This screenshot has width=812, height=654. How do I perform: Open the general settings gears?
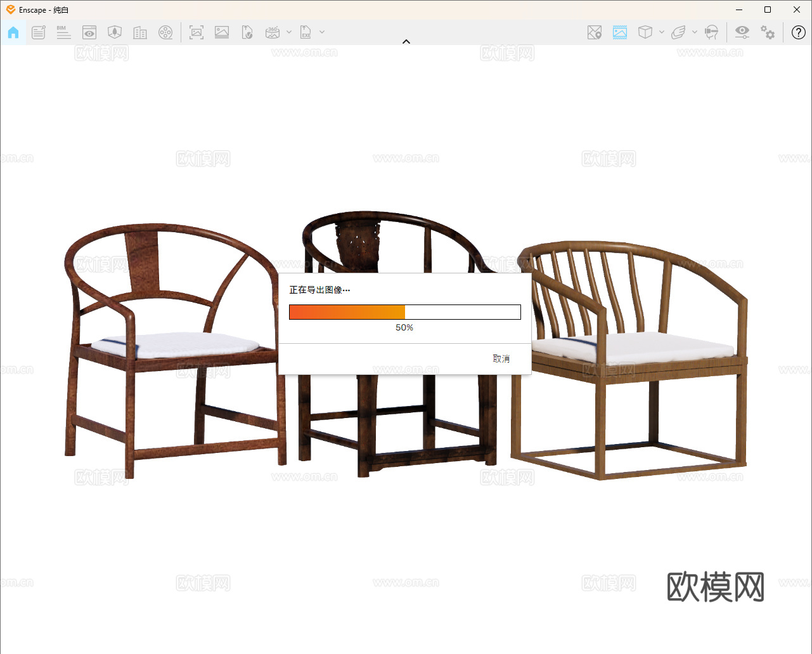(x=768, y=32)
